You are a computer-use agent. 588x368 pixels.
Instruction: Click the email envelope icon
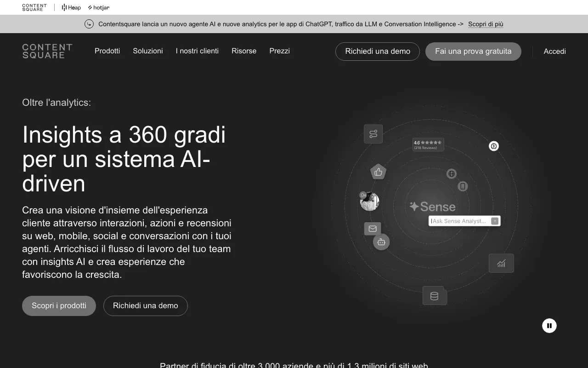(x=373, y=229)
